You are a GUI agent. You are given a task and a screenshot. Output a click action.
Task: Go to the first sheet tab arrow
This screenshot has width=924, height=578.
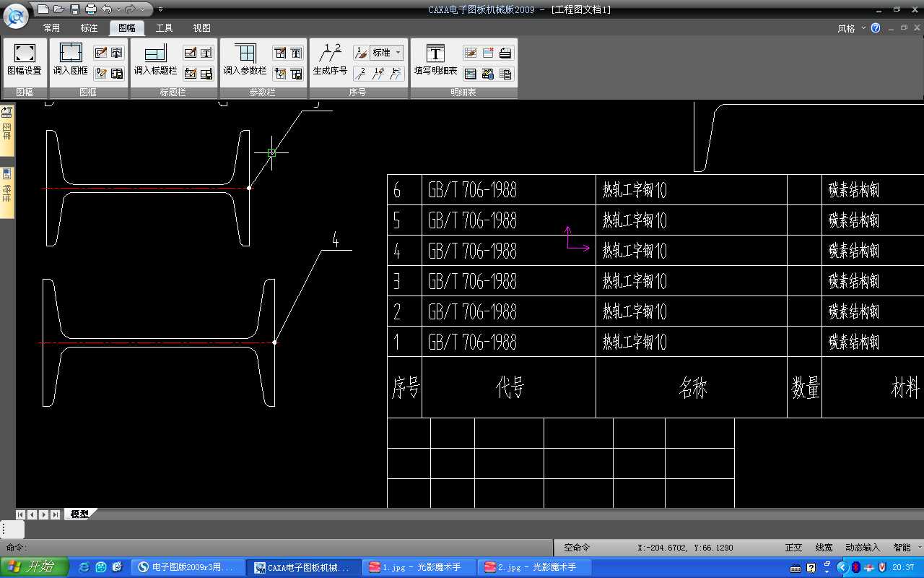(x=21, y=514)
